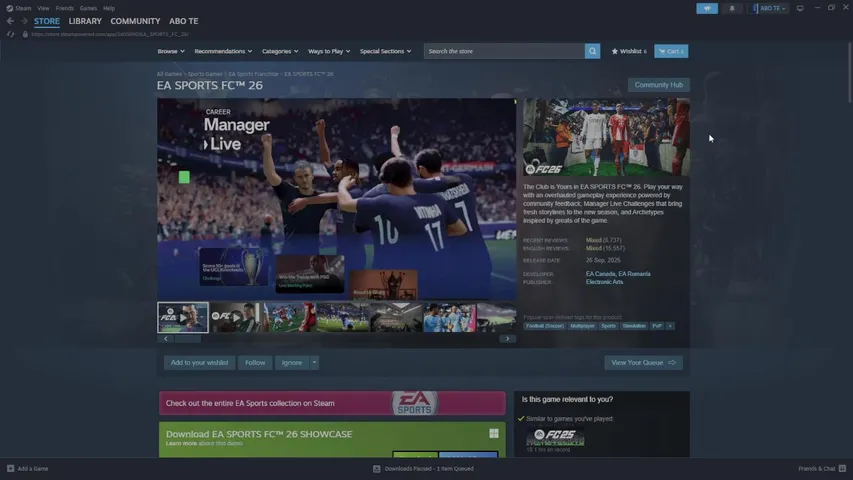Follow EA SPORTS FC 26
The image size is (853, 480).
pos(255,362)
